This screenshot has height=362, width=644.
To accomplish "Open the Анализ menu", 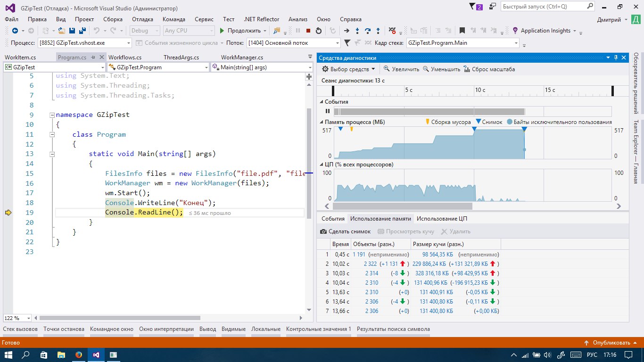I will [x=298, y=19].
